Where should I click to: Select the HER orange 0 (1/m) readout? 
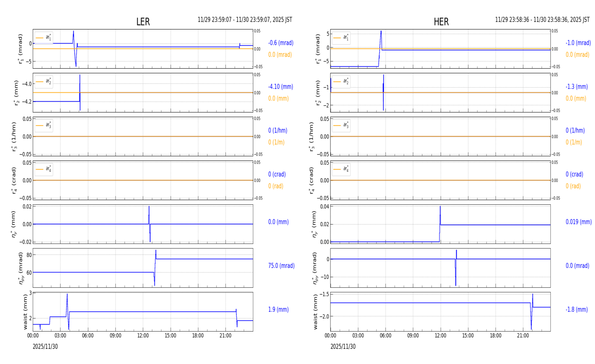pyautogui.click(x=574, y=142)
